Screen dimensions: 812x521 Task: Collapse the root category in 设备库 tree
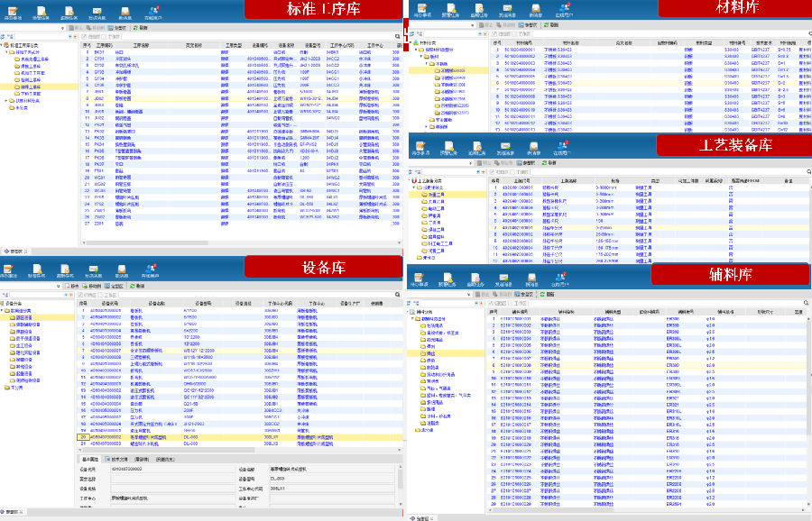(4, 311)
